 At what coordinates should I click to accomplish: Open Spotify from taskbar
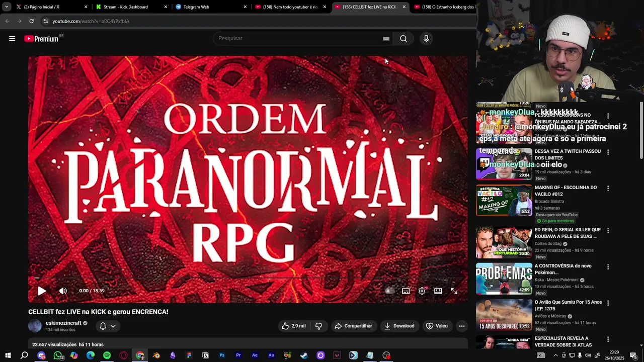pyautogui.click(x=107, y=355)
